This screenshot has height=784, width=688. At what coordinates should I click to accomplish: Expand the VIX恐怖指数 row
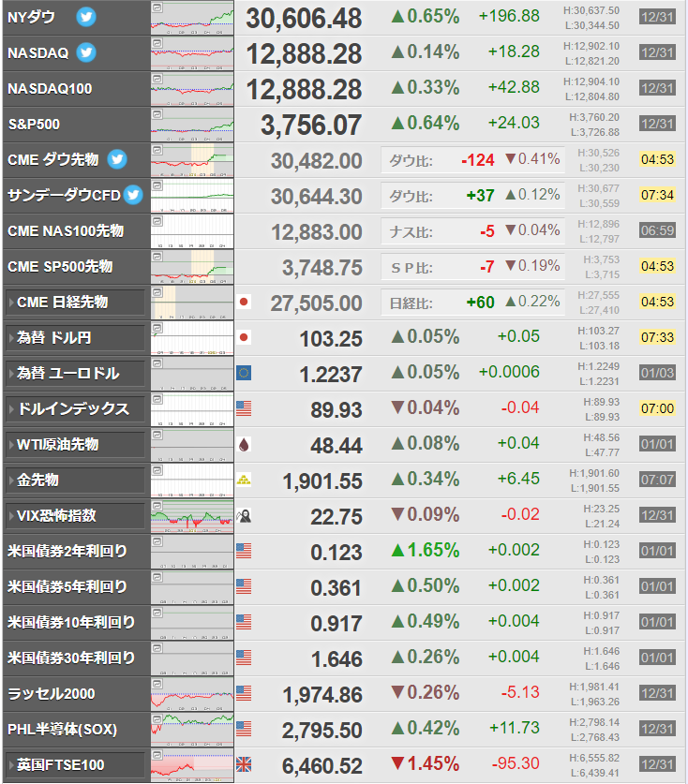76,516
